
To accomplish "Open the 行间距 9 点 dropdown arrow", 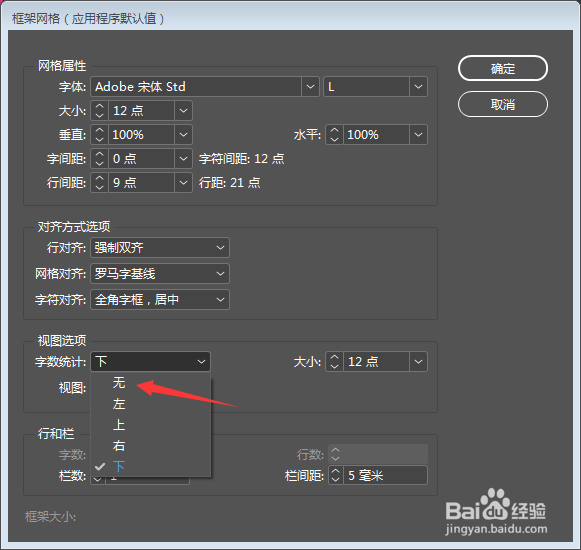I will [x=183, y=182].
